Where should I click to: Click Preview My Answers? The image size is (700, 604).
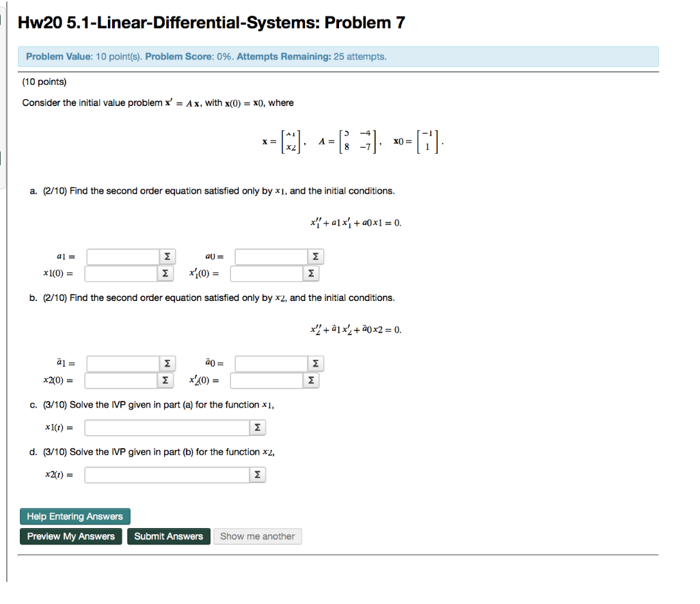[70, 536]
